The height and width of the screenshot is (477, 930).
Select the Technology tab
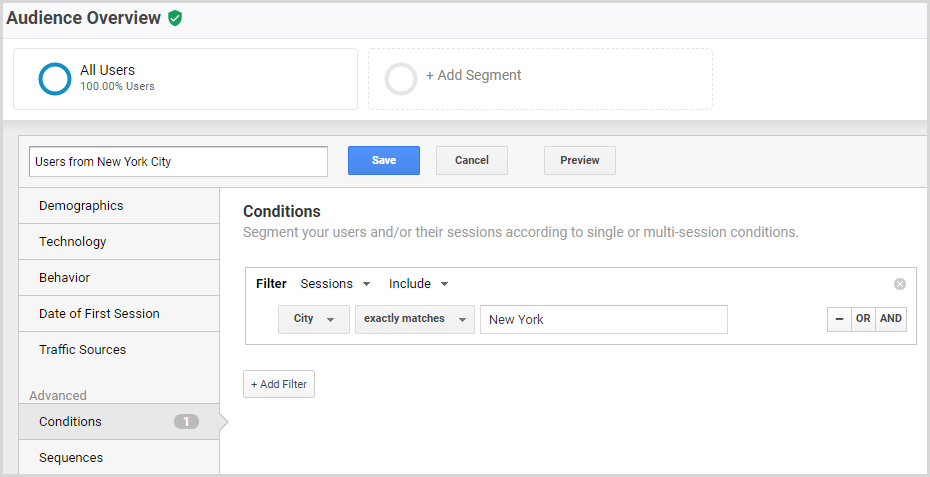click(119, 241)
